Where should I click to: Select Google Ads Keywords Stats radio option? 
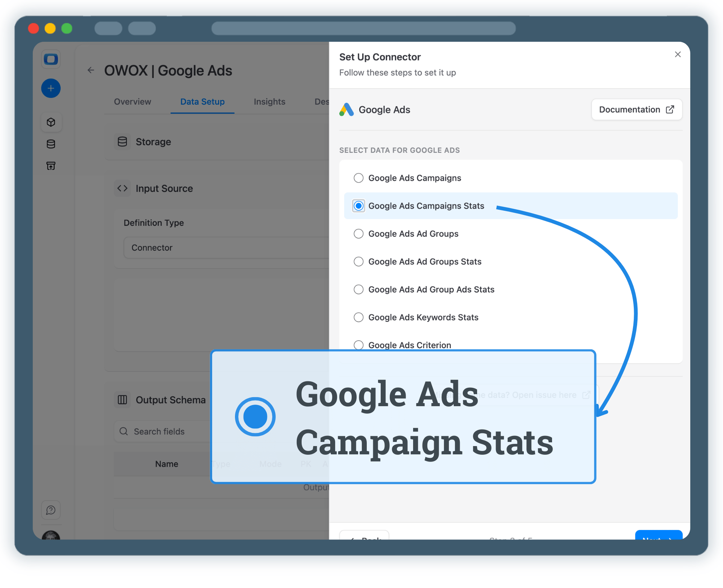pos(358,317)
